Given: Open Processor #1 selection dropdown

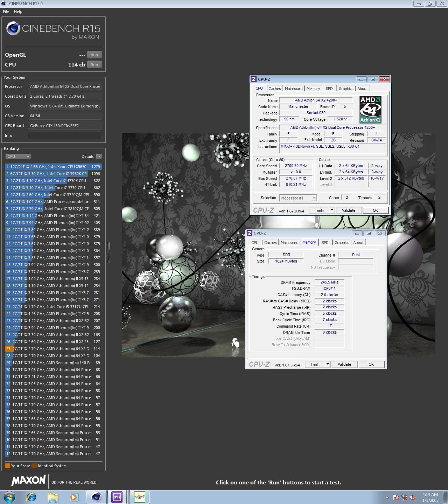Looking at the screenshot, I should click(298, 198).
